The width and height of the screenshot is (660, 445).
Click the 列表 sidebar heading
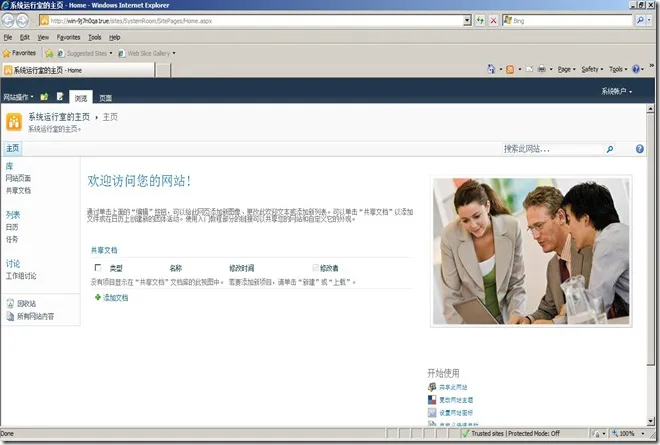coord(13,215)
